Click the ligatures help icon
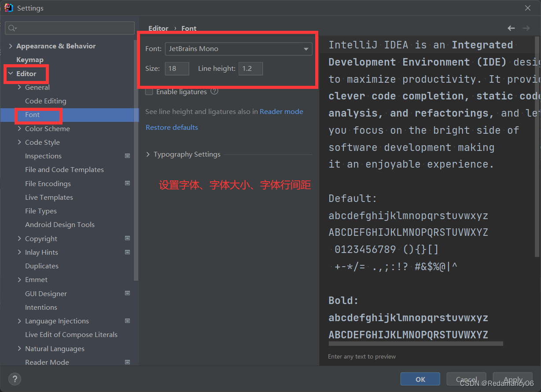 coord(214,92)
